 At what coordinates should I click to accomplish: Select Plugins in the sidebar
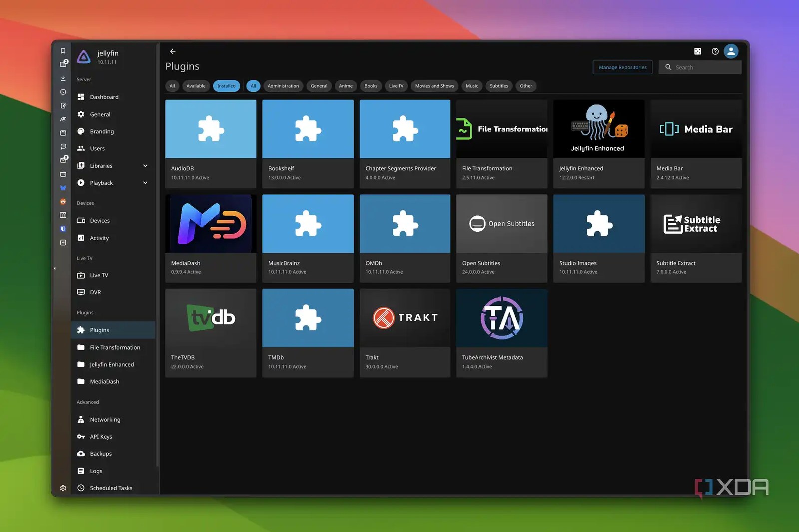click(113, 330)
